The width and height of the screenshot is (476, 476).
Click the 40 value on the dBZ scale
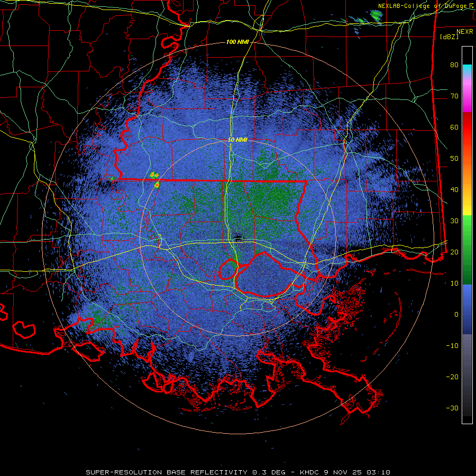(454, 190)
